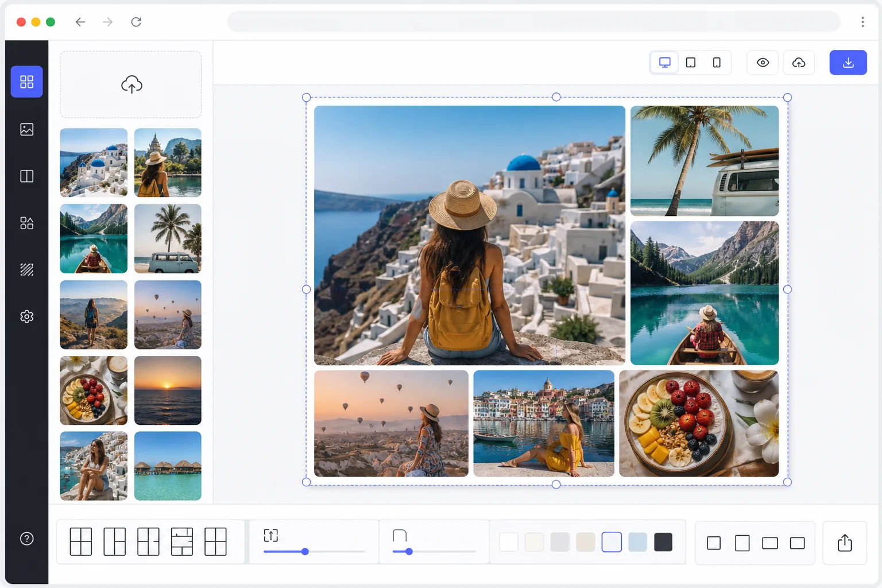Click the palm tree van photo in the collage
Image resolution: width=882 pixels, height=588 pixels.
[705, 161]
